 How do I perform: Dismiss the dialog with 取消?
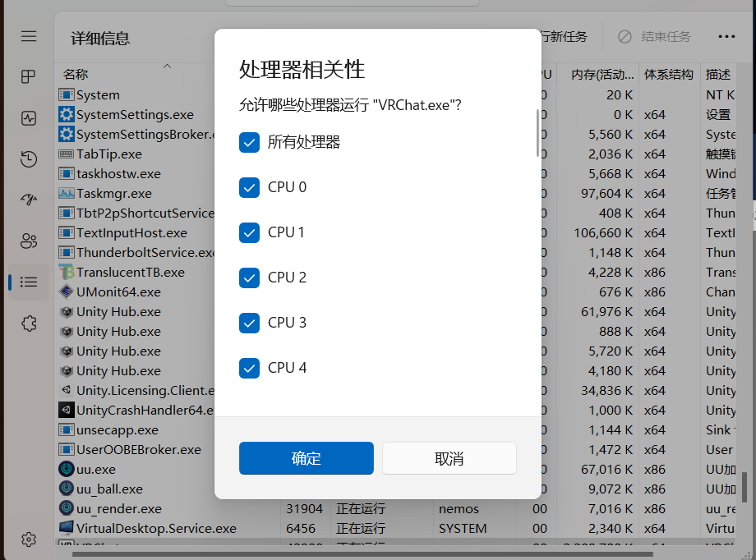[x=449, y=458]
